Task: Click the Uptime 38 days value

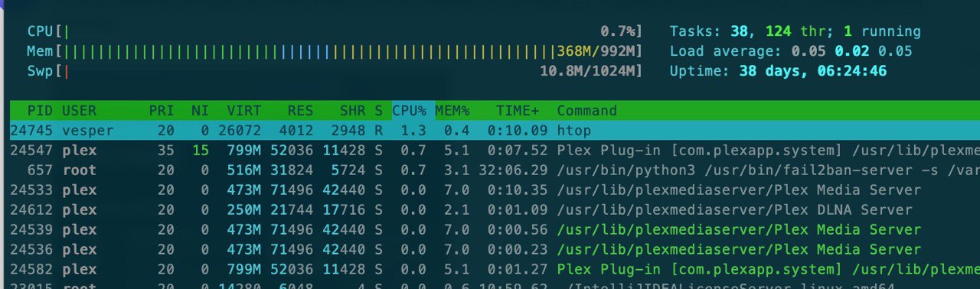Action: (x=813, y=71)
